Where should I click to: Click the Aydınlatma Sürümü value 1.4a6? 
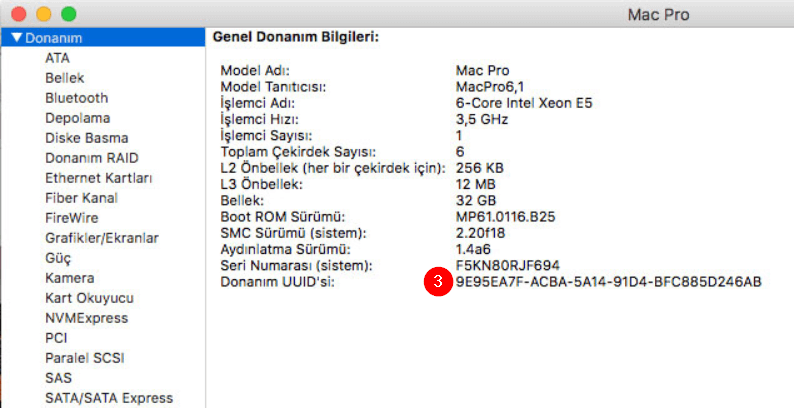473,250
